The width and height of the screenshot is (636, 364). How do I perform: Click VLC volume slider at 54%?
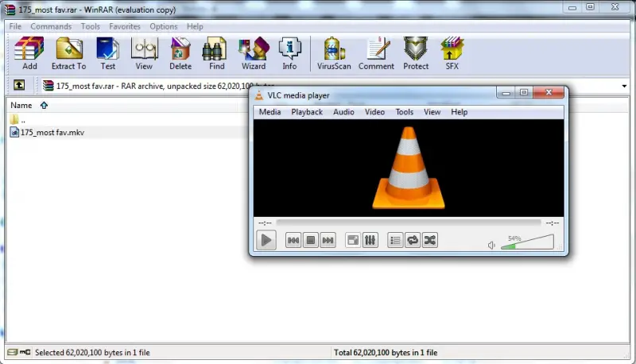527,242
